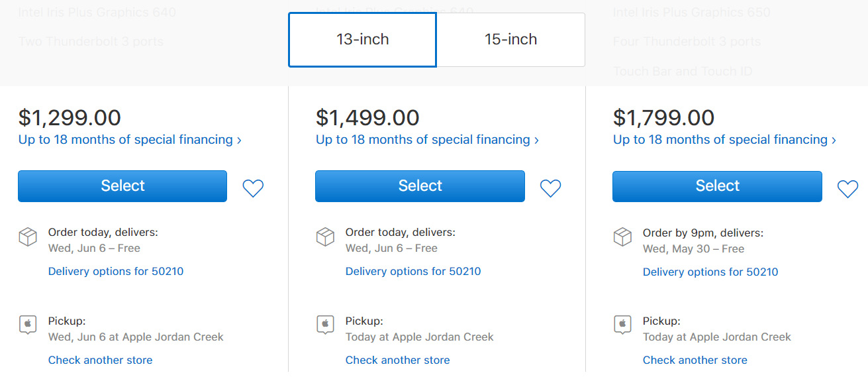The width and height of the screenshot is (868, 387).
Task: Click the shipping box icon under the $1,299 price
Action: [x=28, y=236]
